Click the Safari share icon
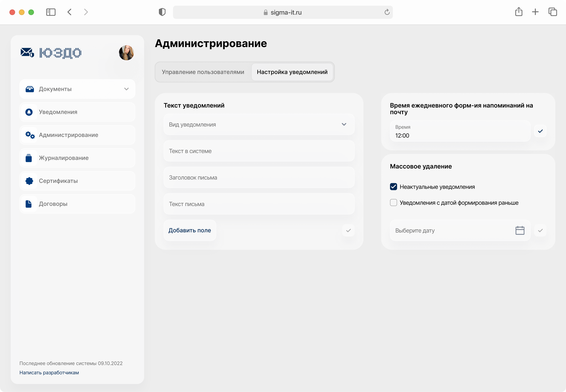The image size is (566, 392). tap(519, 12)
